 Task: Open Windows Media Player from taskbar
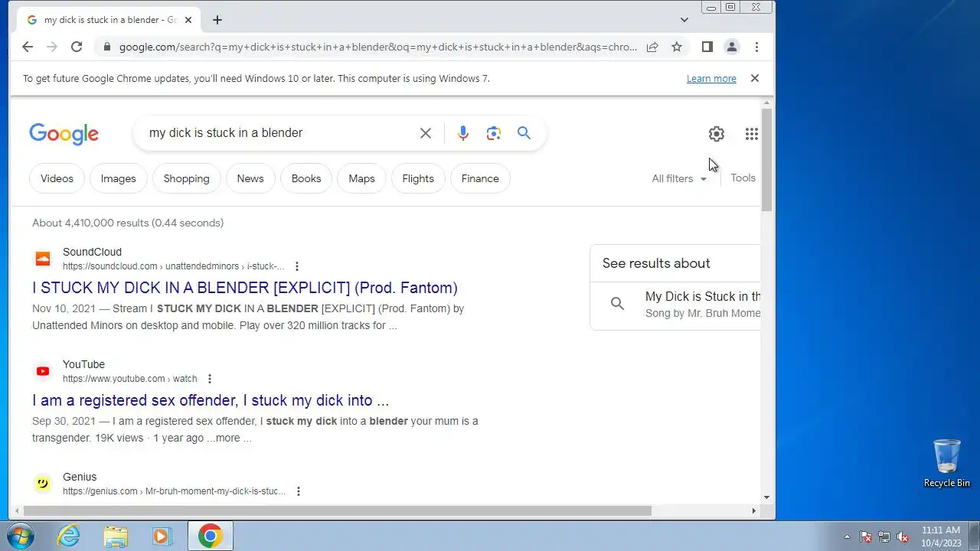pyautogui.click(x=162, y=536)
